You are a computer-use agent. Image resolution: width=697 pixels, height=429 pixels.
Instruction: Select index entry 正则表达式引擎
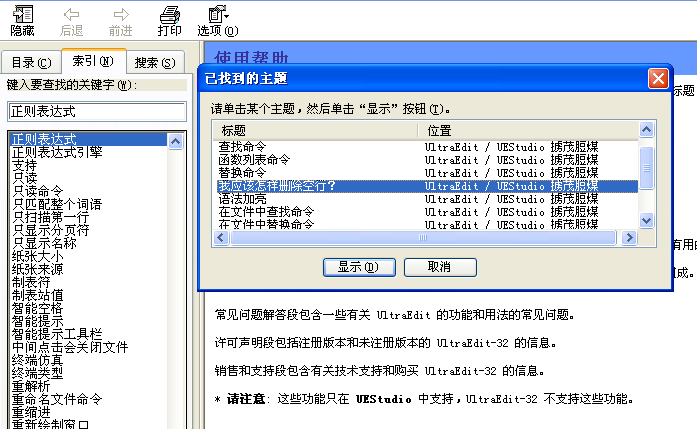57,152
